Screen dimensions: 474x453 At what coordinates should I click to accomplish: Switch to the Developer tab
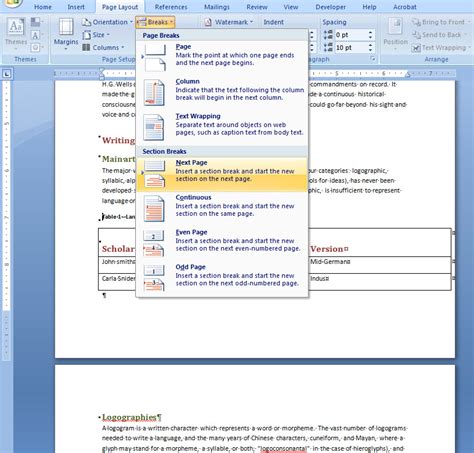click(330, 7)
